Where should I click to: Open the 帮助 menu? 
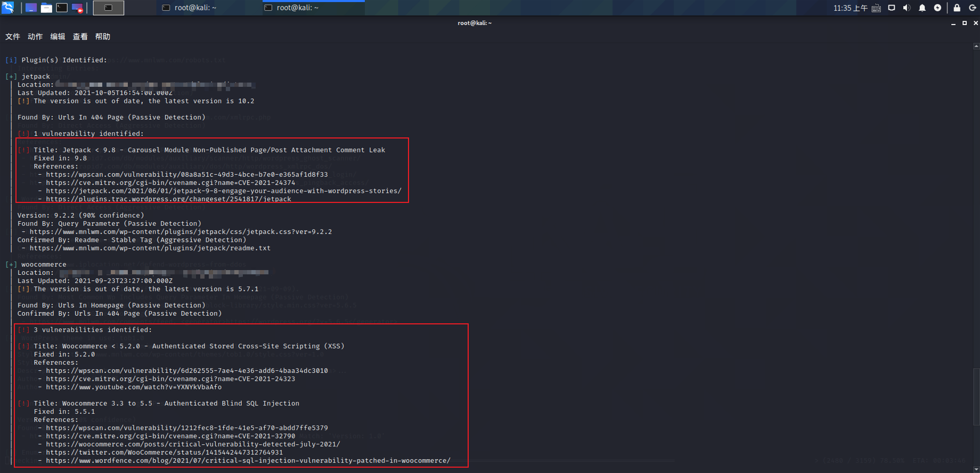103,37
